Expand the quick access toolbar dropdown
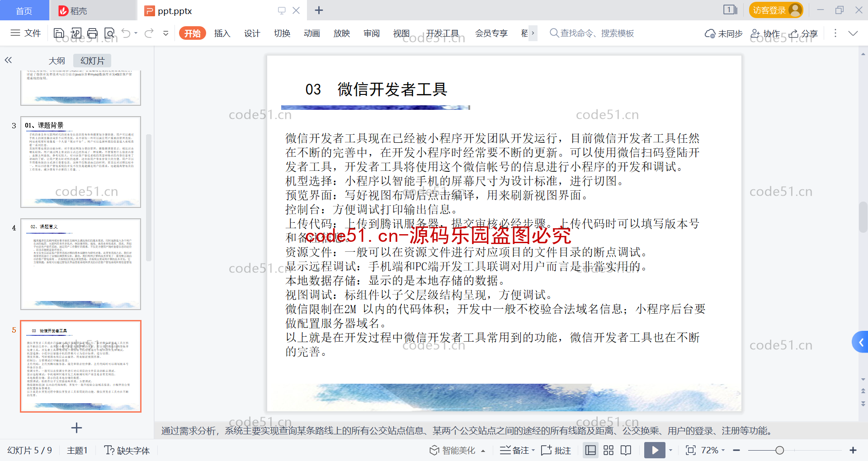 tap(166, 33)
